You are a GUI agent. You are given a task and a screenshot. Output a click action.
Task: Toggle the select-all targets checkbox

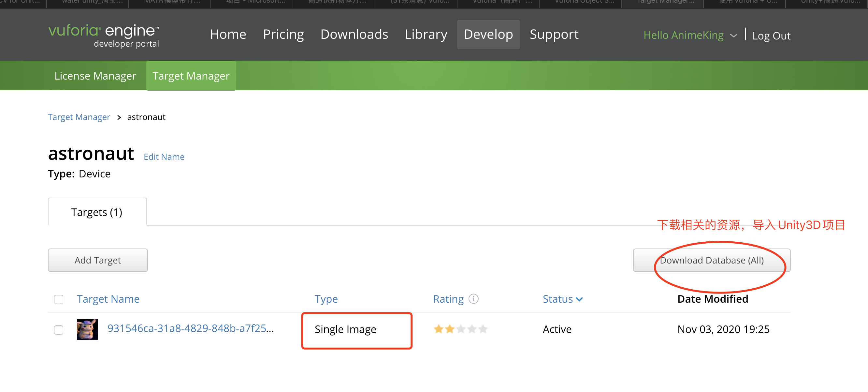59,299
